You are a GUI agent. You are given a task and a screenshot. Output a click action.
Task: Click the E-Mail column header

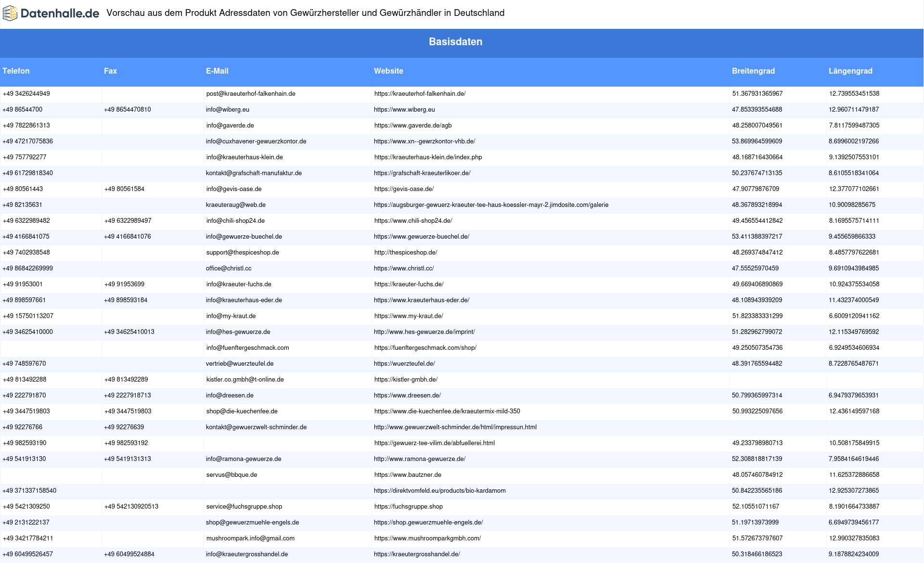pos(217,71)
